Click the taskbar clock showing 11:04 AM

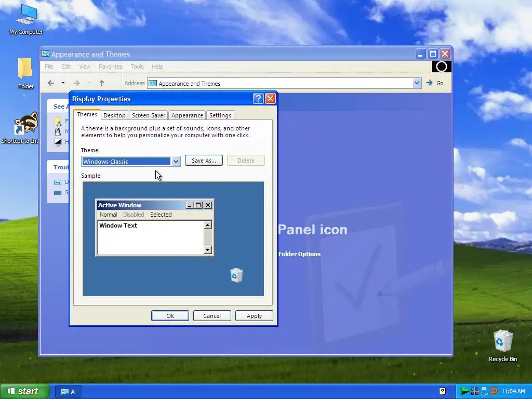tap(513, 391)
